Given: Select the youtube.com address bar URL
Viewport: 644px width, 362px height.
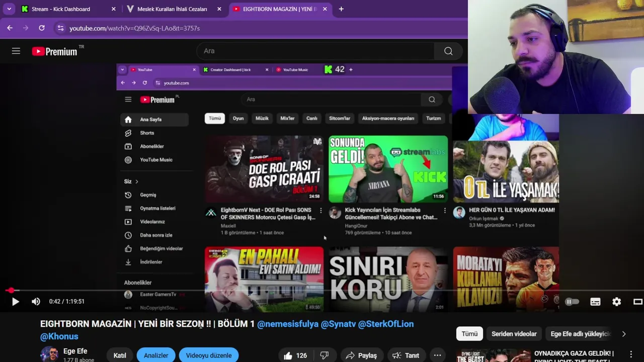Looking at the screenshot, I should (134, 28).
